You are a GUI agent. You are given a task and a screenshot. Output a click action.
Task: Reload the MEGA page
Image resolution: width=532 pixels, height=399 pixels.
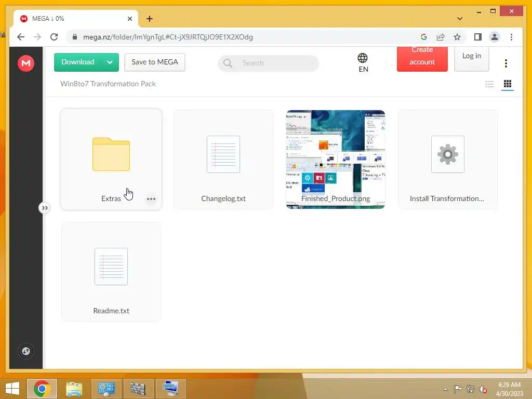coord(54,37)
